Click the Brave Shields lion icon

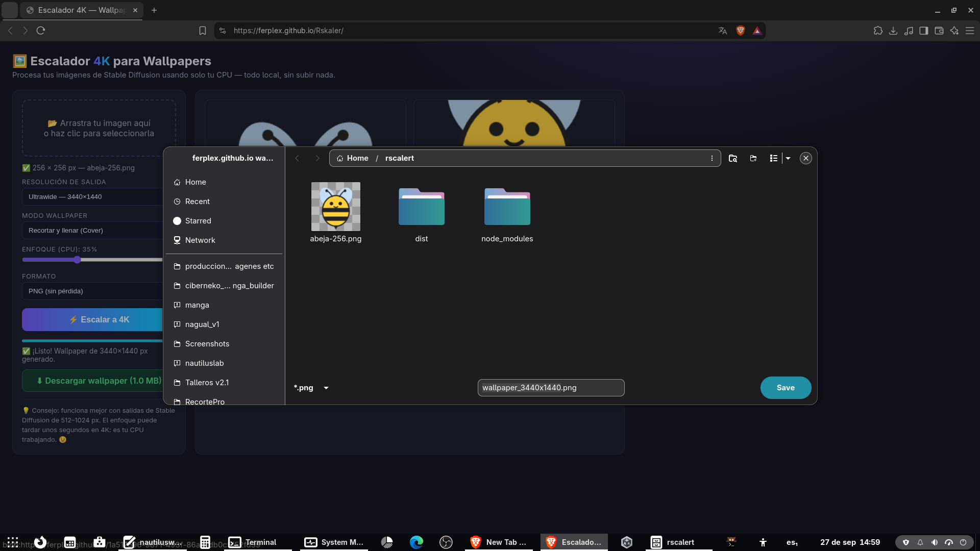pyautogui.click(x=741, y=31)
